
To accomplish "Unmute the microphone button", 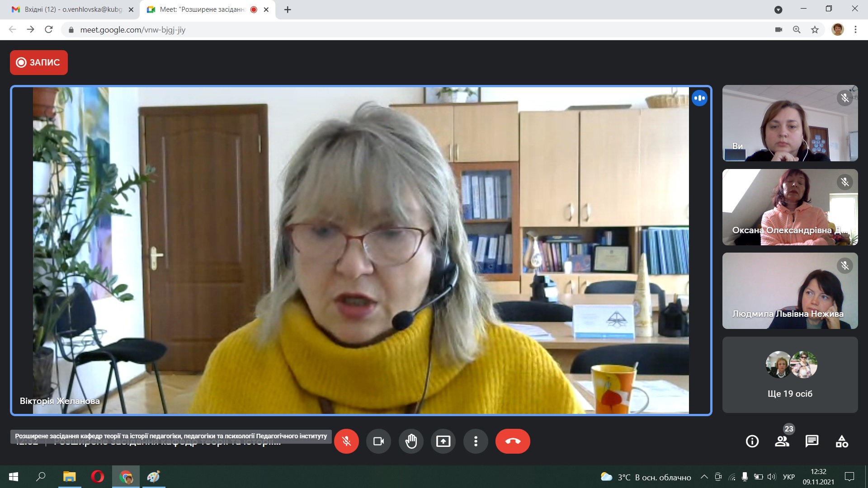I will point(346,441).
